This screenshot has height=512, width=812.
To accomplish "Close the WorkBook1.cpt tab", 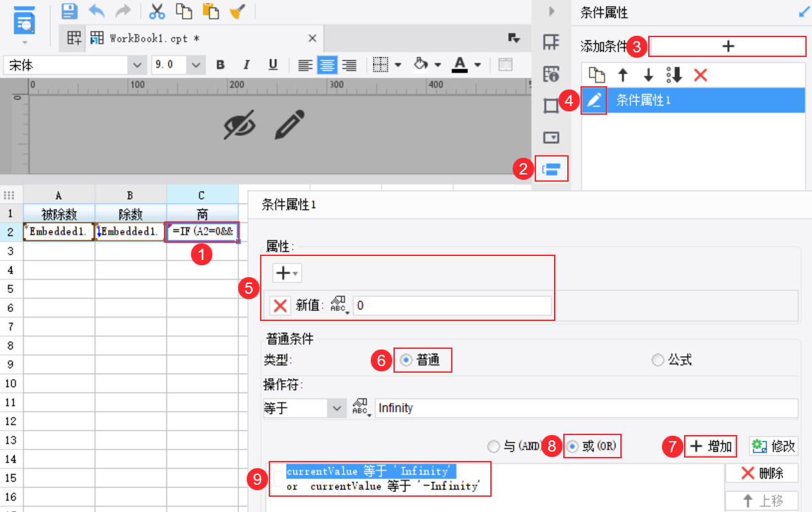I will click(312, 38).
